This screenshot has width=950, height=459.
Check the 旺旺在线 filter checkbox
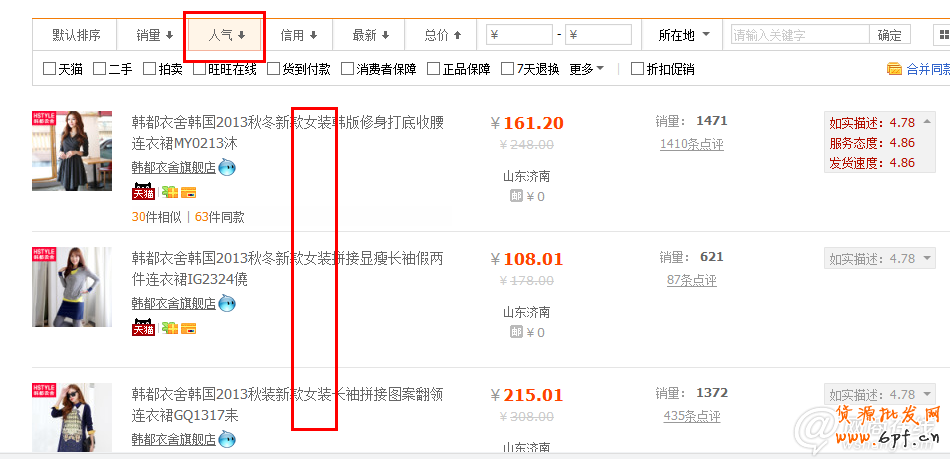click(199, 69)
